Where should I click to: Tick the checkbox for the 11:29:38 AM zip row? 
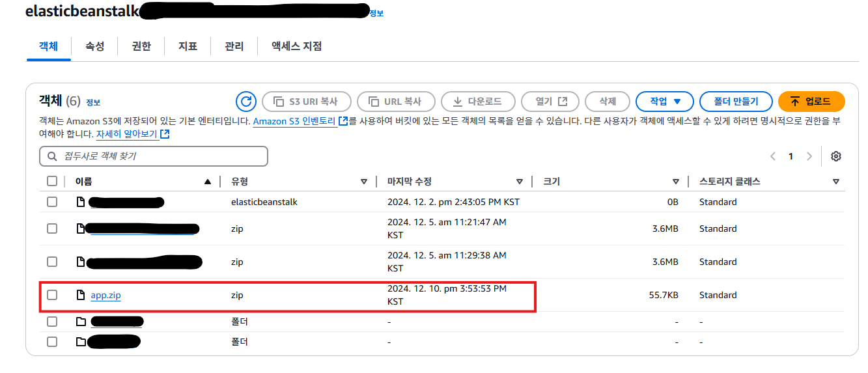[52, 262]
